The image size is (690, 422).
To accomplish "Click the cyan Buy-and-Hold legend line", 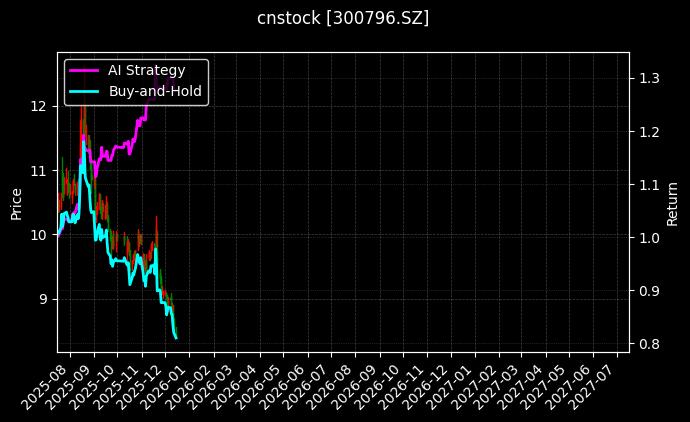I will pyautogui.click(x=84, y=92).
